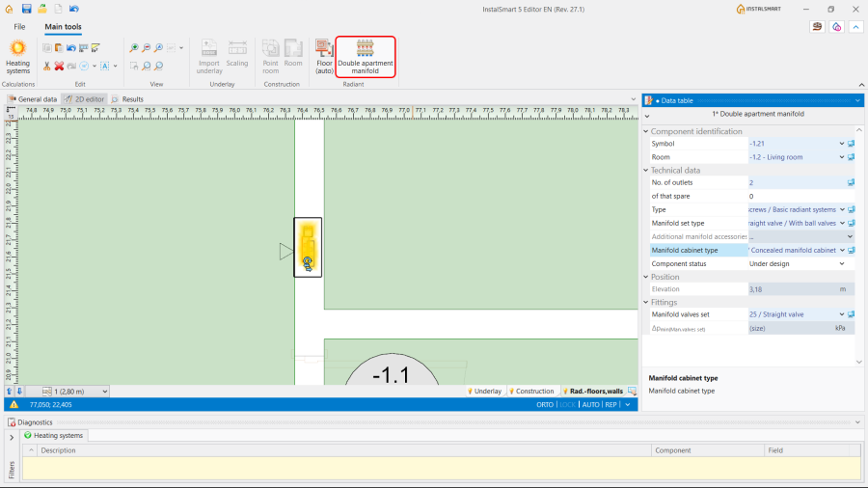Toggle REP mode in status bar
Screen dimensions: 868x488
(610, 404)
